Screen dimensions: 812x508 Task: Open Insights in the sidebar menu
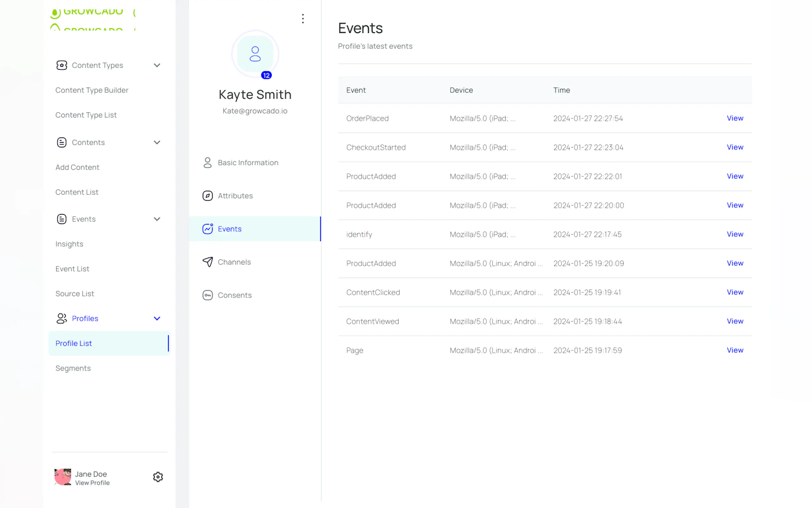tap(69, 244)
